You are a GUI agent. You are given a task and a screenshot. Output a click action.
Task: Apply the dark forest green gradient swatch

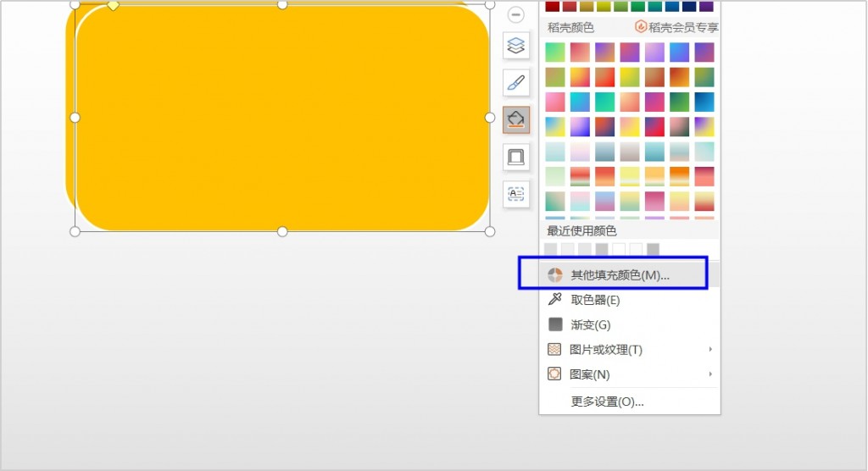pyautogui.click(x=679, y=102)
